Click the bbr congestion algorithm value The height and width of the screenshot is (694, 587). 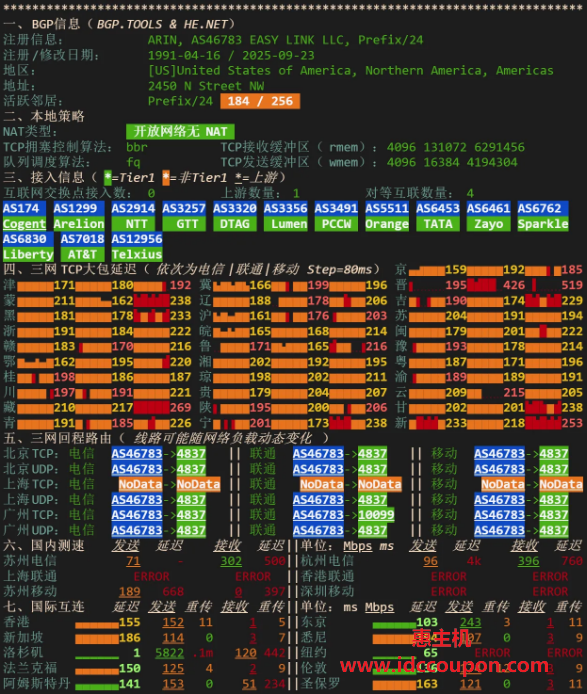pos(137,147)
